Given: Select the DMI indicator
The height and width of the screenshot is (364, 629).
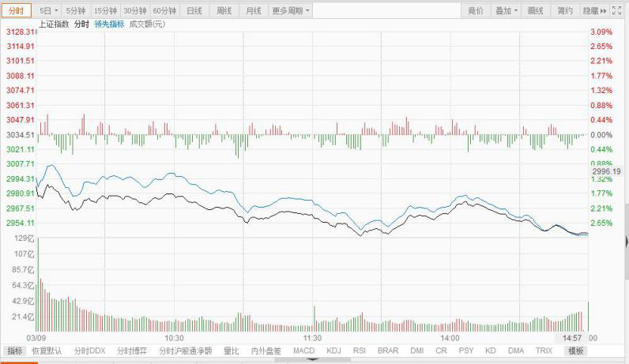Looking at the screenshot, I should 417,351.
